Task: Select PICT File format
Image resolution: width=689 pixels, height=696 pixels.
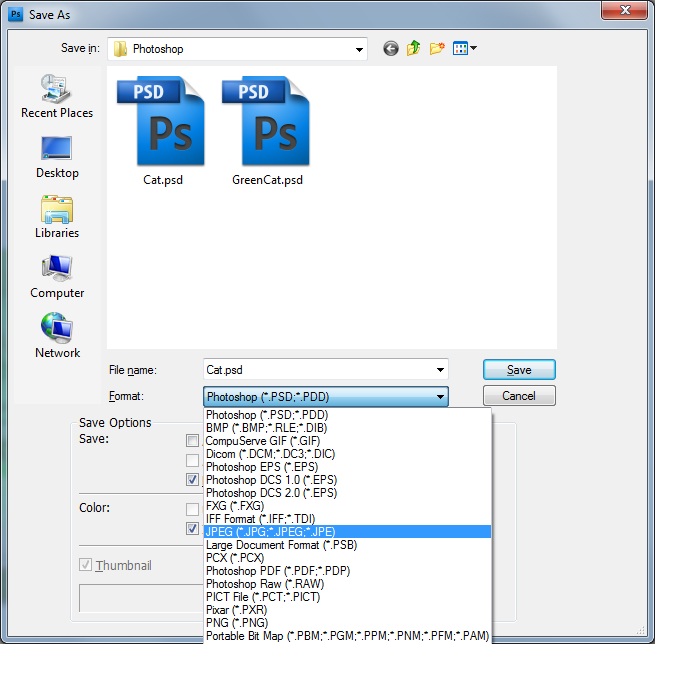Action: 347,597
